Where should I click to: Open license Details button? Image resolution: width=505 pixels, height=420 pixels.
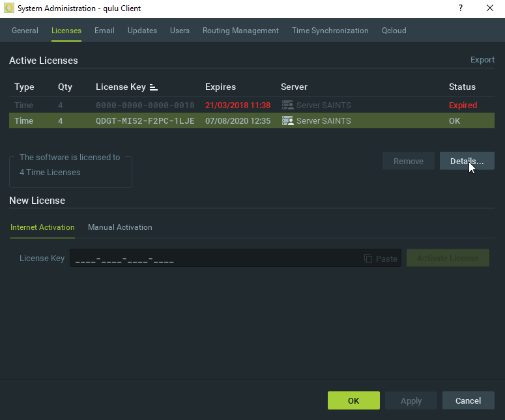click(467, 161)
